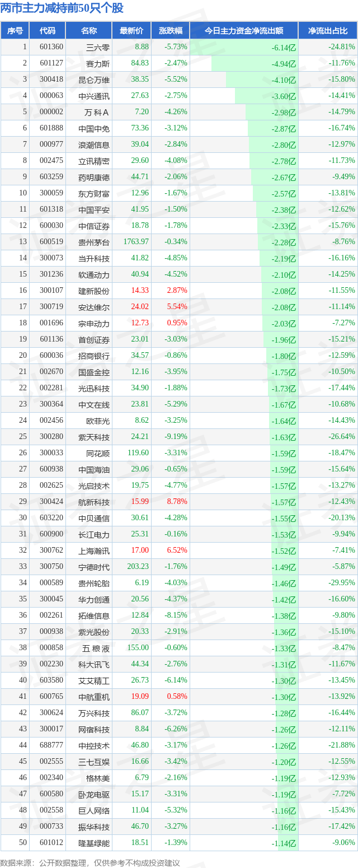Select stock name 三六零
The height and width of the screenshot is (868, 358).
pyautogui.click(x=98, y=47)
